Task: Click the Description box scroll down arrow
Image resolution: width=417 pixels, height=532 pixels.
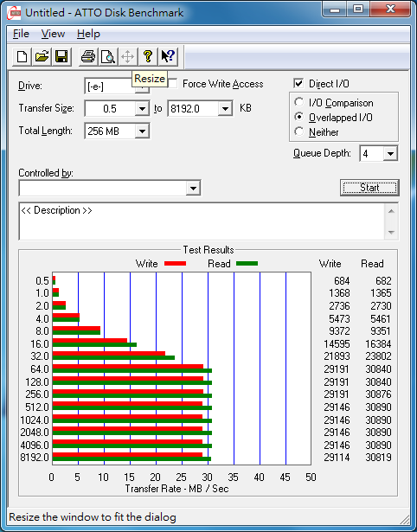Action: [x=391, y=233]
